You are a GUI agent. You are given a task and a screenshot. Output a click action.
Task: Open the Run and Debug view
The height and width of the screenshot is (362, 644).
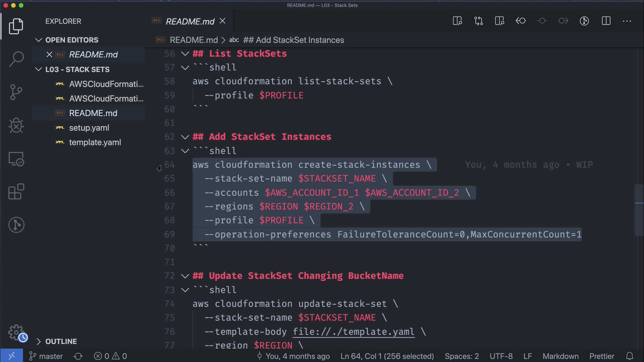pyautogui.click(x=16, y=126)
